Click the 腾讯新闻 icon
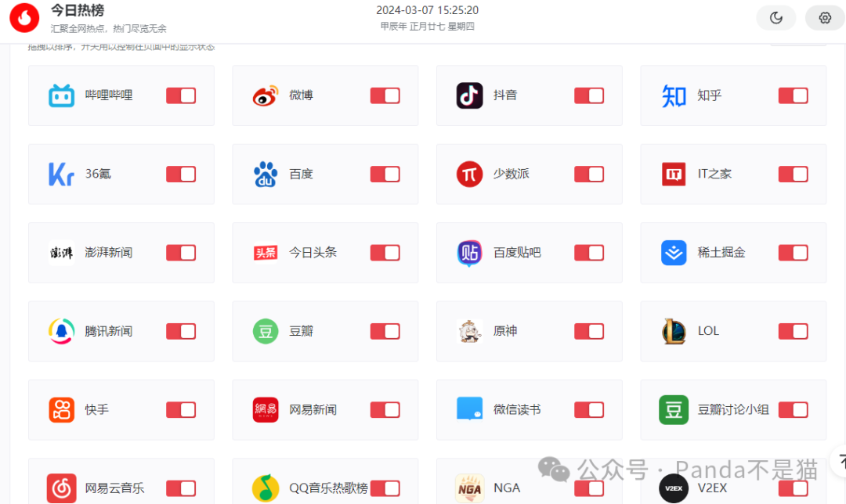The height and width of the screenshot is (504, 846). (x=62, y=332)
